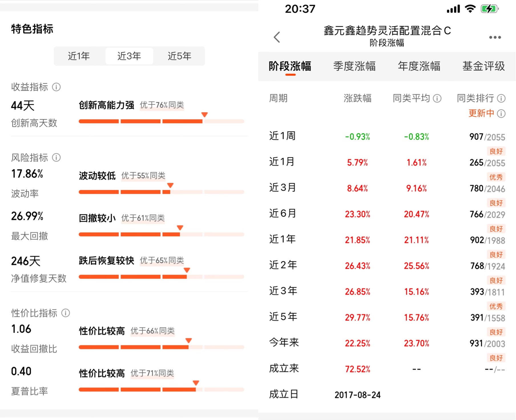
Task: Tap the 优于66%同类 label
Action: tap(152, 331)
